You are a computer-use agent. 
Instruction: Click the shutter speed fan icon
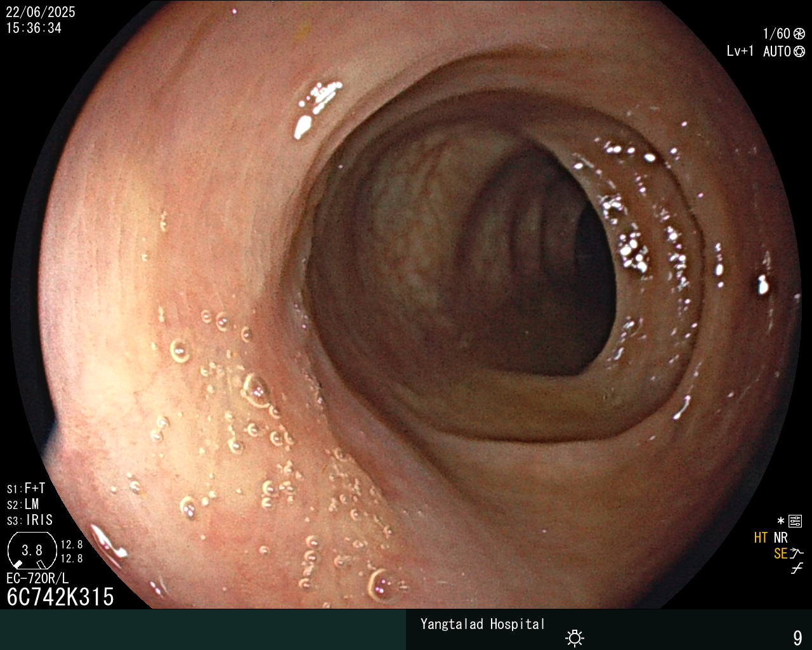click(x=799, y=34)
